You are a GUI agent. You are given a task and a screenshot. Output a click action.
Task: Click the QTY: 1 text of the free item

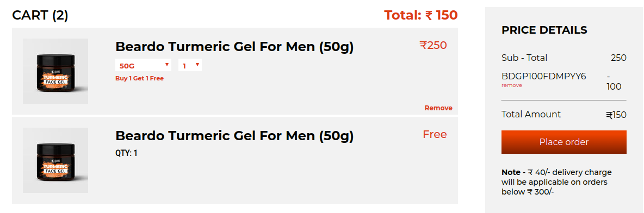(126, 153)
